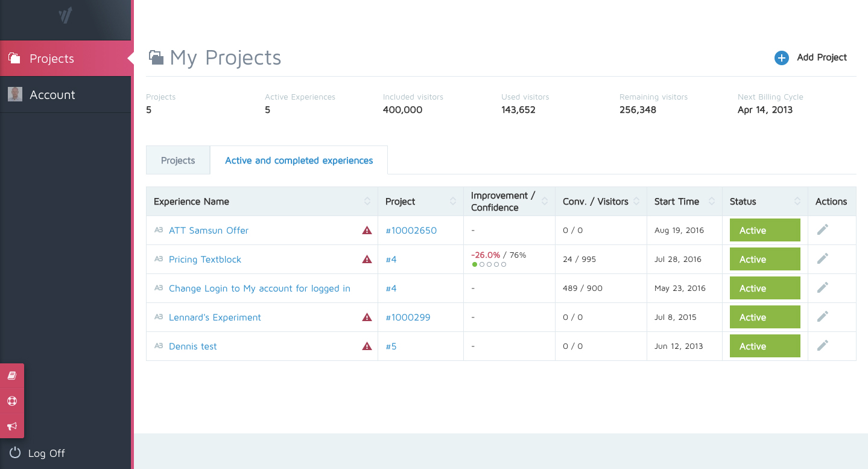Edit ATT Samsun Offer with pencil icon
The image size is (868, 469).
click(x=823, y=229)
